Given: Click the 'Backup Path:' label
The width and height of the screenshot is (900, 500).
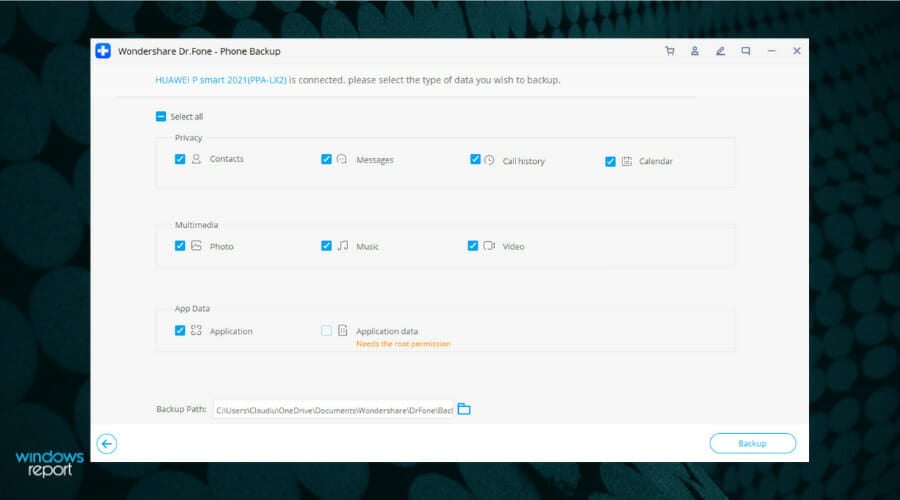Looking at the screenshot, I should [181, 409].
